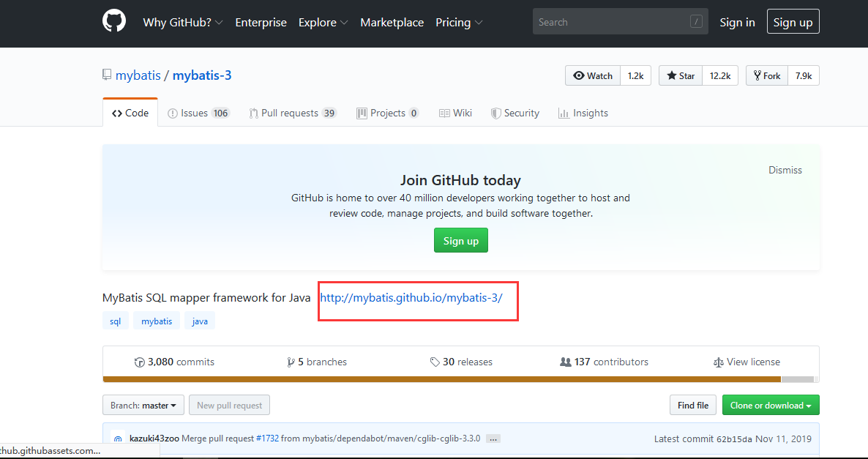Open the 7.9k forks count
868x459 pixels.
pyautogui.click(x=804, y=76)
